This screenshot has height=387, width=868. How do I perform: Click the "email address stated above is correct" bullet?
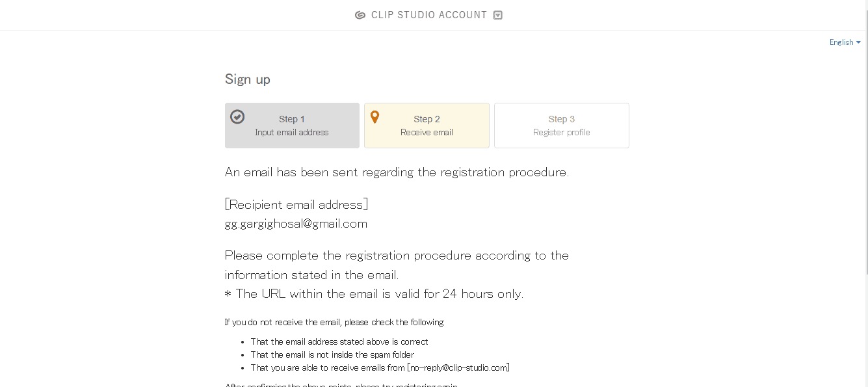(339, 341)
